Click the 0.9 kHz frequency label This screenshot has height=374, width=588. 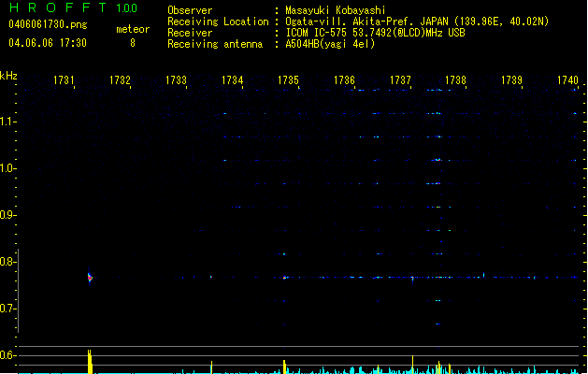pyautogui.click(x=7, y=215)
